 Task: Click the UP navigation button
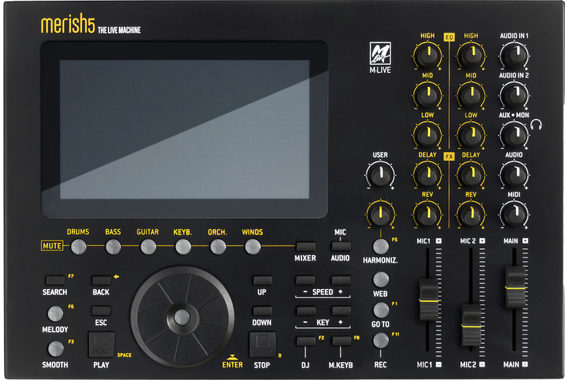263,280
